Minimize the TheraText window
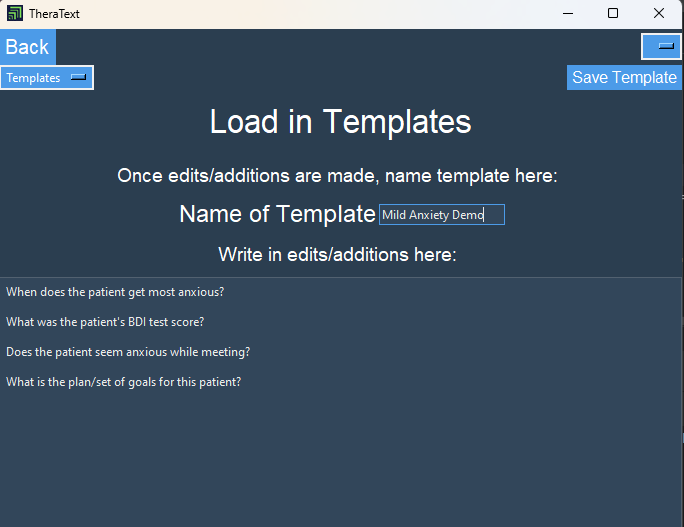684x527 pixels. 568,14
